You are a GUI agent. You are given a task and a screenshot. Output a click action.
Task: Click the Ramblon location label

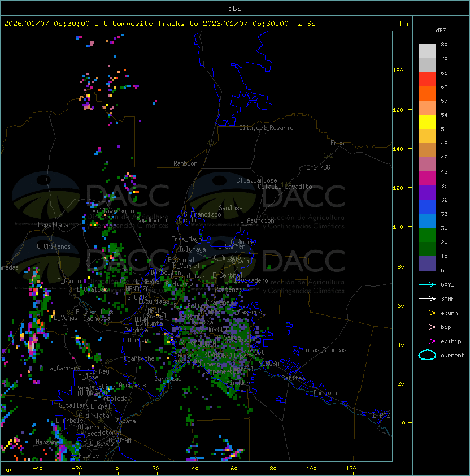[x=185, y=163]
